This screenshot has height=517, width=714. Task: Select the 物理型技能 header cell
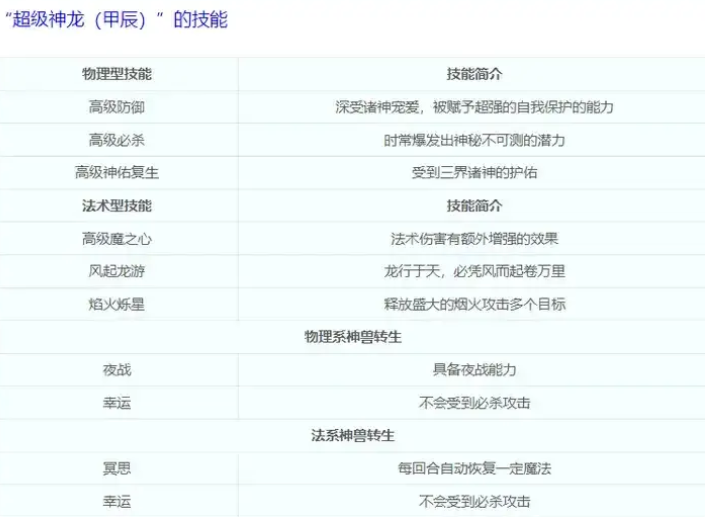[x=117, y=74]
